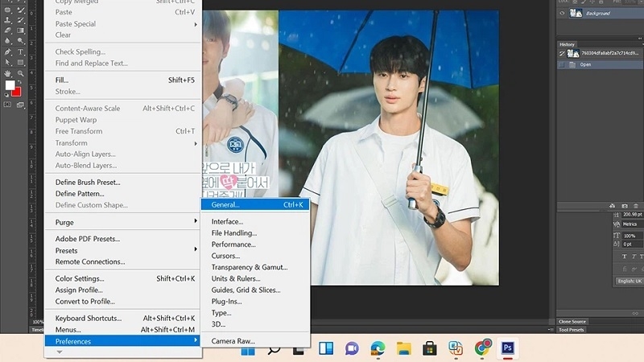
Task: Toggle visibility of the Background layer
Action: (x=563, y=13)
